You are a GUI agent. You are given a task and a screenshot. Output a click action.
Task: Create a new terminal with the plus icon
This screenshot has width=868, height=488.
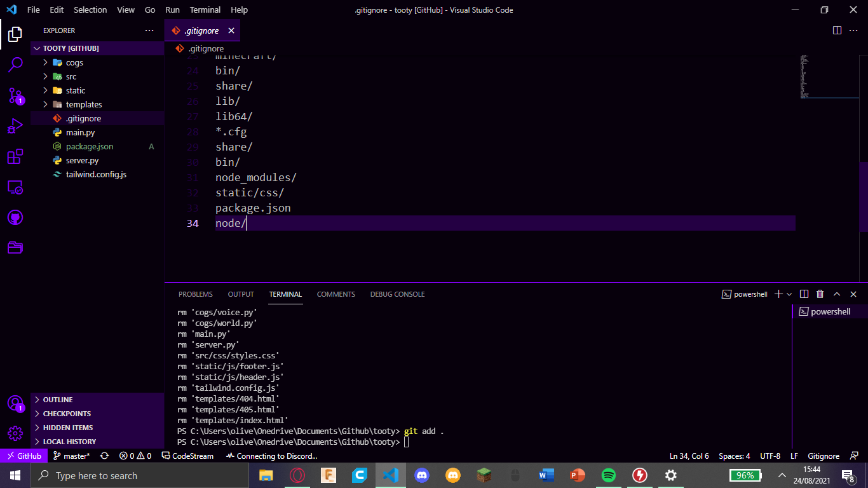pyautogui.click(x=778, y=294)
